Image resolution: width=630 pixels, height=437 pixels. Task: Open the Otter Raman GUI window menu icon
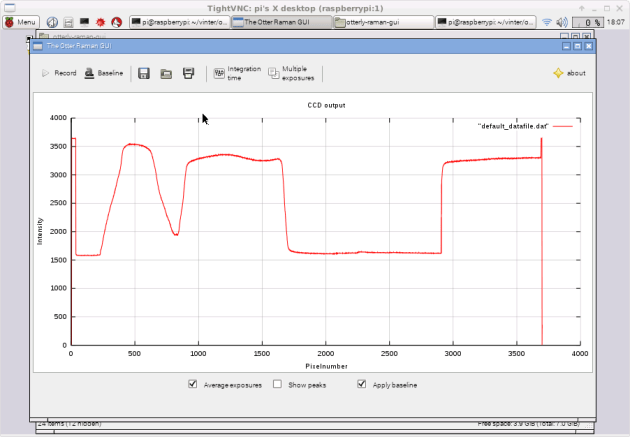click(x=38, y=46)
